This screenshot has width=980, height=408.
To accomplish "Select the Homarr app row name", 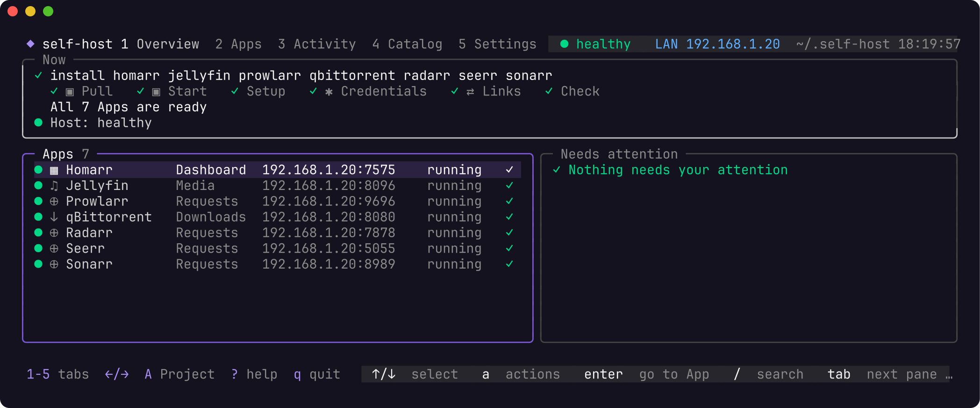I will pos(89,170).
